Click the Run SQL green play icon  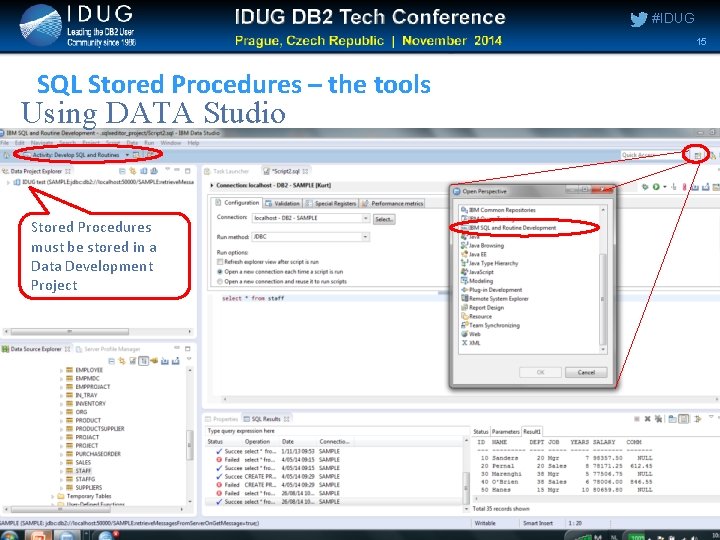tap(656, 186)
